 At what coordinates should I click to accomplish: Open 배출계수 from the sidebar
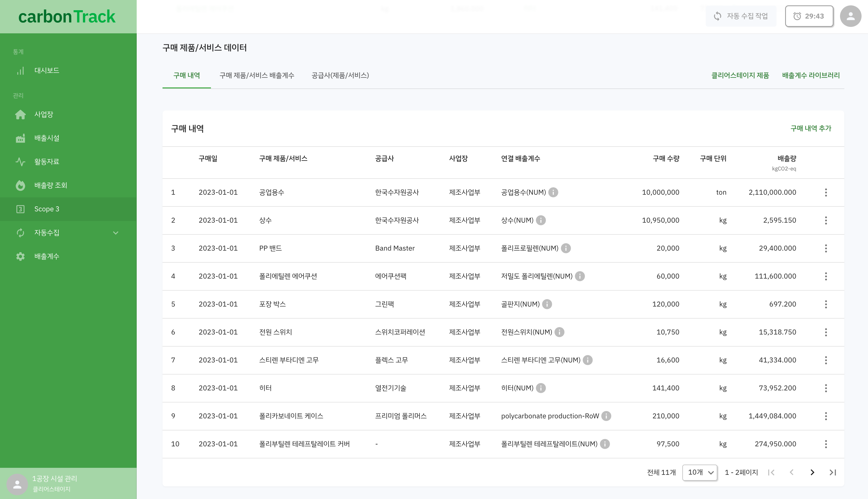point(68,256)
